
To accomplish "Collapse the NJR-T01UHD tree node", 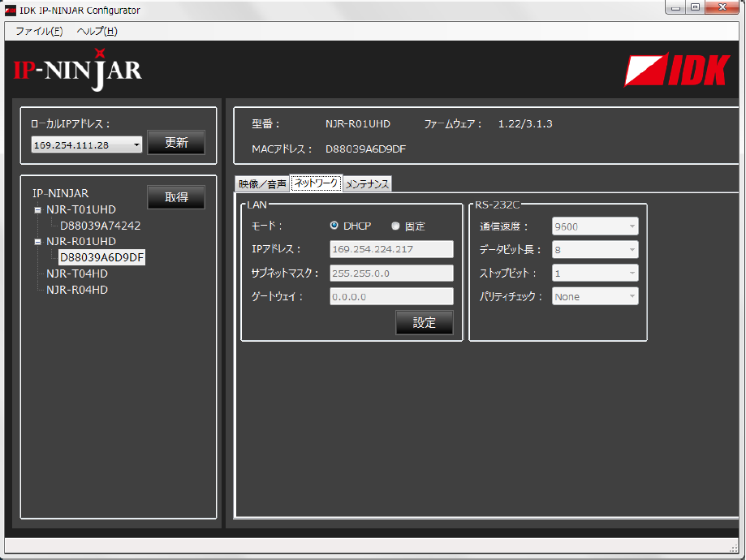I will (x=37, y=210).
